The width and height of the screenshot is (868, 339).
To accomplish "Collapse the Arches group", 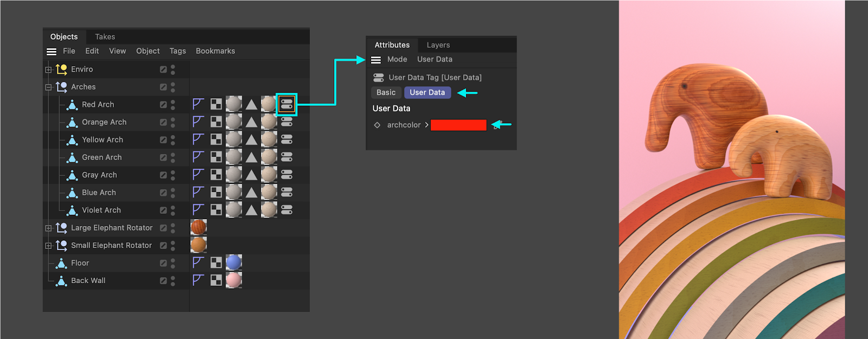I will tap(48, 87).
